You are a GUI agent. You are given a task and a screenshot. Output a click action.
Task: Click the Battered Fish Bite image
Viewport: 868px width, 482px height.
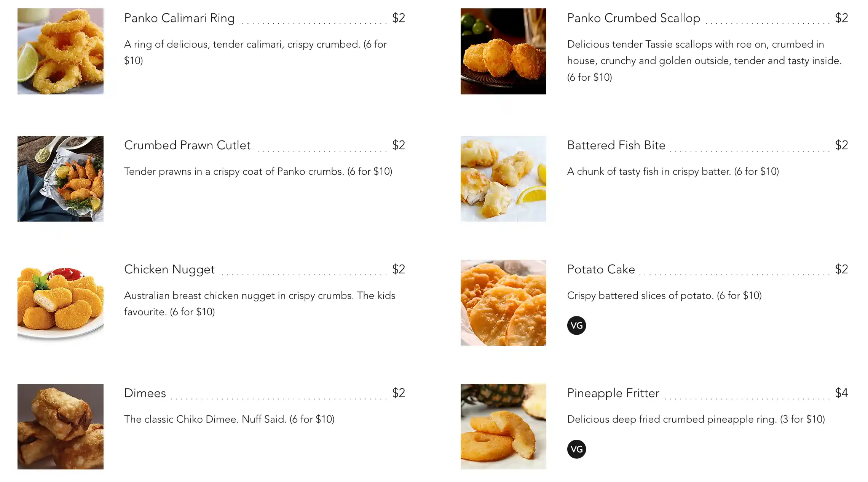[503, 179]
